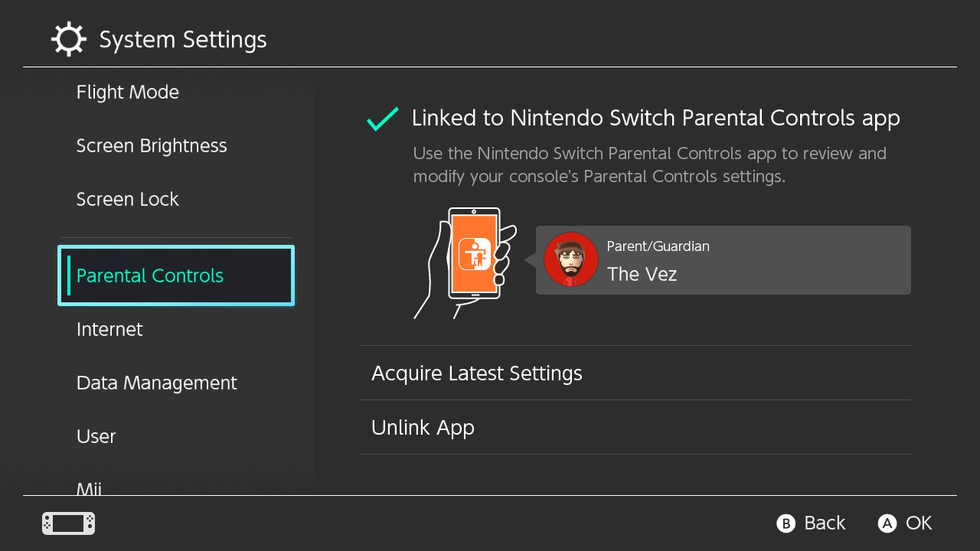Open the Screen Lock menu entry
This screenshot has width=980, height=551.
pyautogui.click(x=128, y=200)
